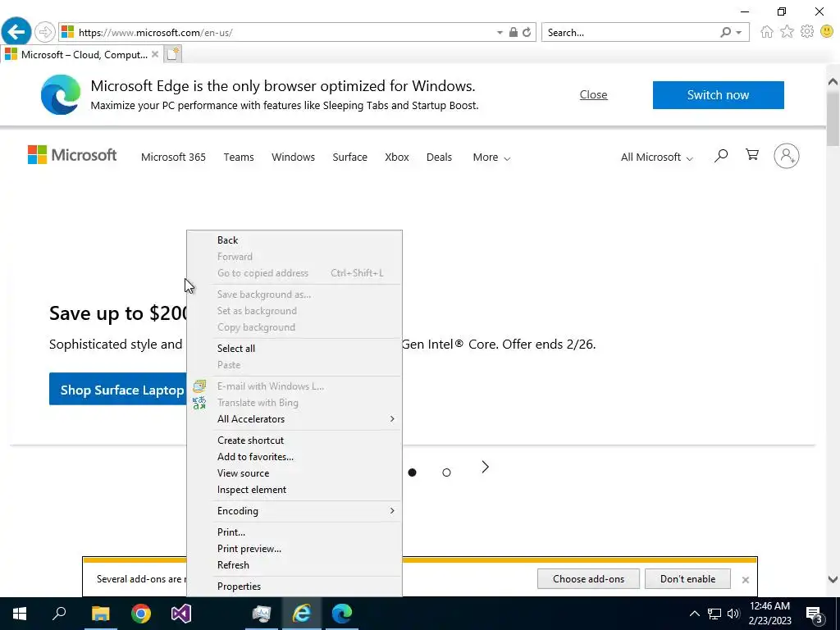Open the Teams nav link
This screenshot has width=840, height=630.
point(239,157)
